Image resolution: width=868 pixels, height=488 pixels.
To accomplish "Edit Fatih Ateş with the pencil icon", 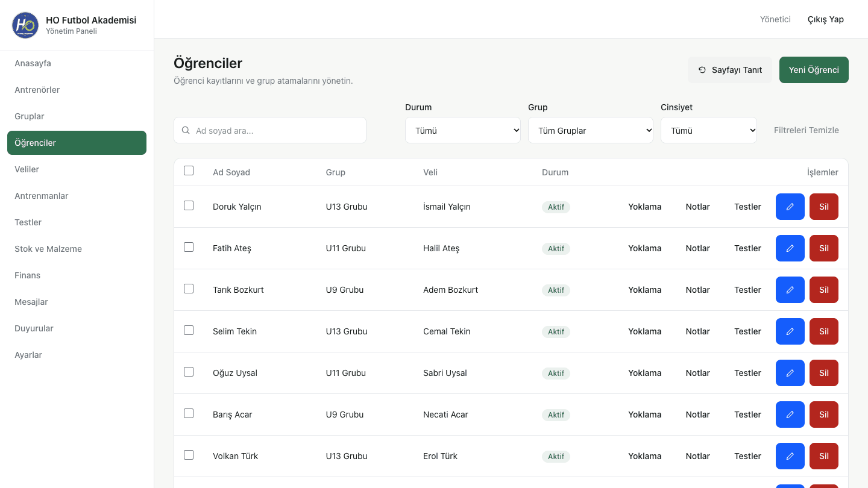I will tap(790, 248).
